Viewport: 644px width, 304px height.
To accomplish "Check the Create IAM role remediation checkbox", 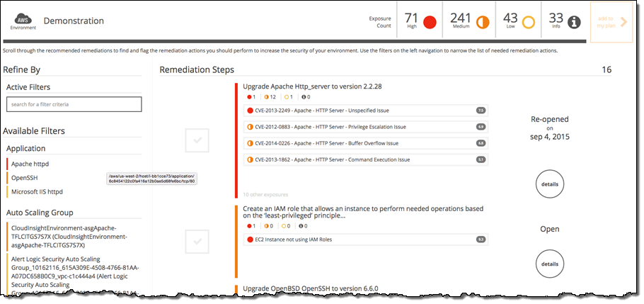I will (x=197, y=241).
